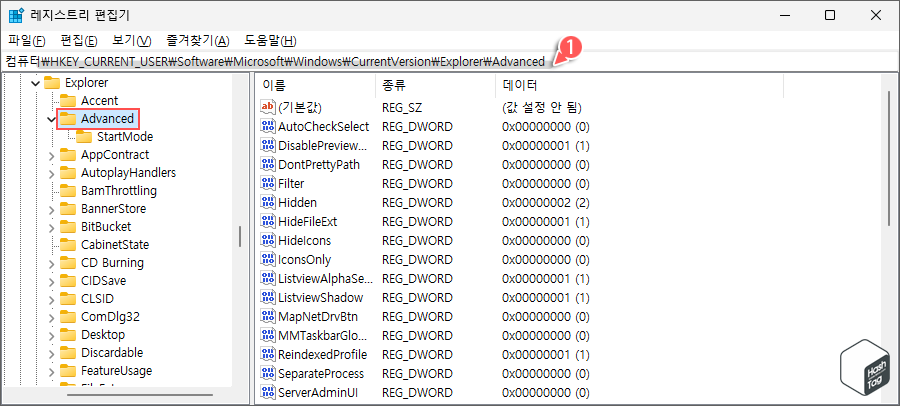This screenshot has height=406, width=900.
Task: Open the 즐겨찾기(A) menu
Action: pyautogui.click(x=197, y=41)
